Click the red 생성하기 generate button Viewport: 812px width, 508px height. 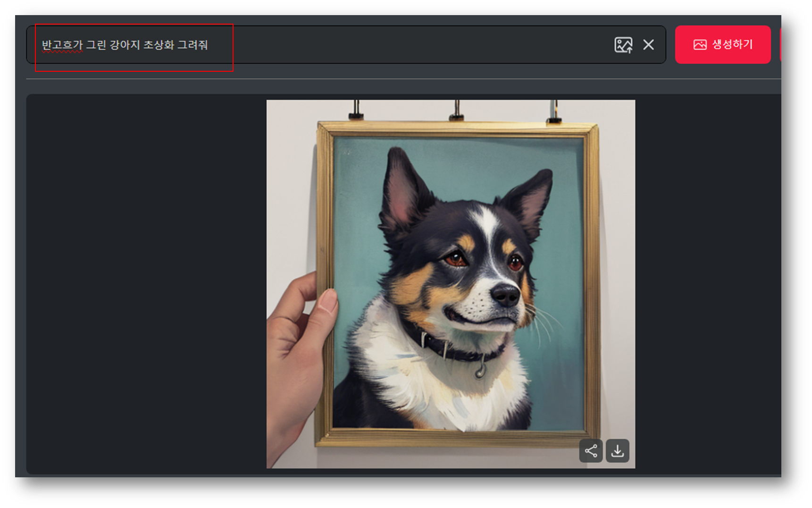723,44
